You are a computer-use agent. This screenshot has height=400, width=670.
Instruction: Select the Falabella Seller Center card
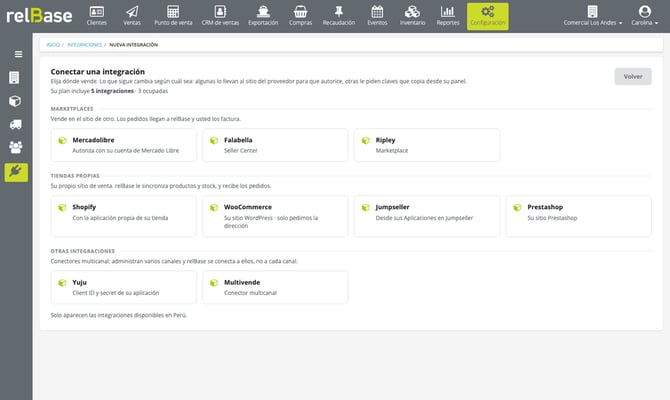[275, 145]
